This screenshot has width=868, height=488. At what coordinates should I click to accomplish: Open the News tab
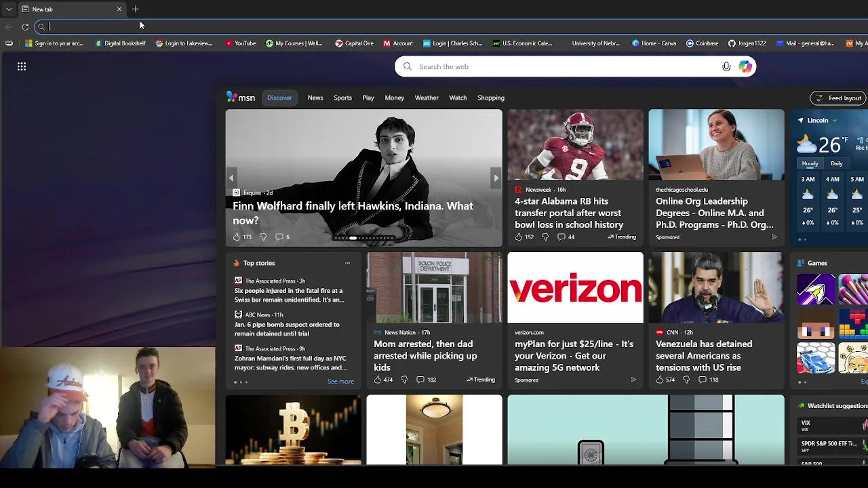point(315,98)
